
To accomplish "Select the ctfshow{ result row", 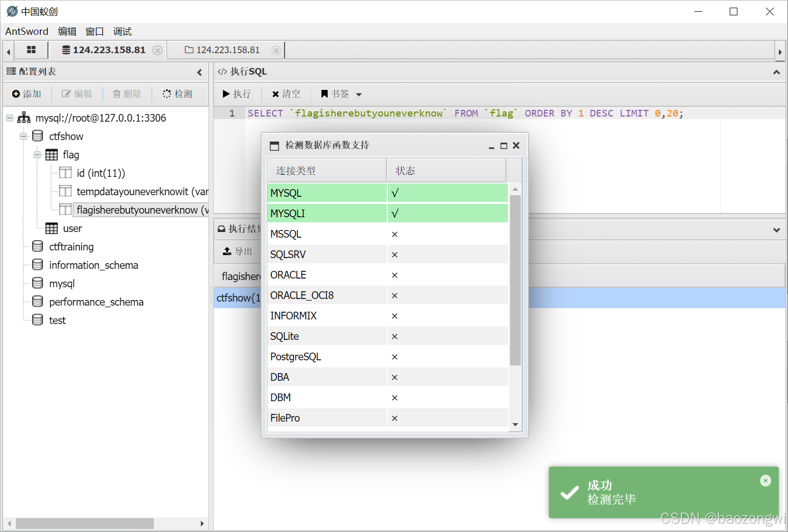I will click(499, 298).
